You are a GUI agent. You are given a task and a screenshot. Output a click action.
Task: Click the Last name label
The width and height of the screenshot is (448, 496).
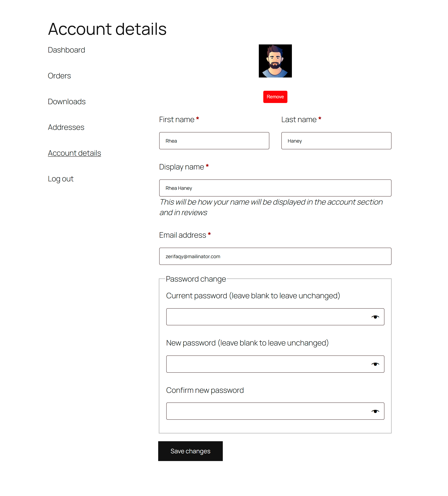click(301, 120)
